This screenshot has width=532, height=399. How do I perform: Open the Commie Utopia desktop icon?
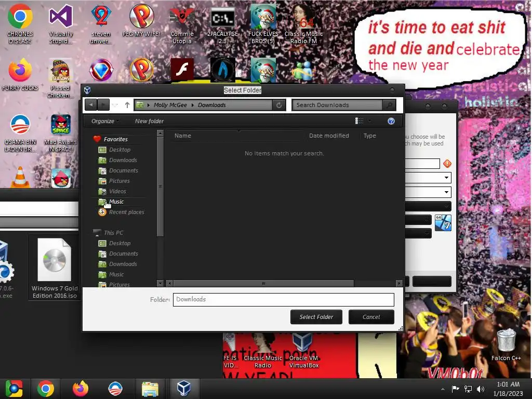point(182,24)
